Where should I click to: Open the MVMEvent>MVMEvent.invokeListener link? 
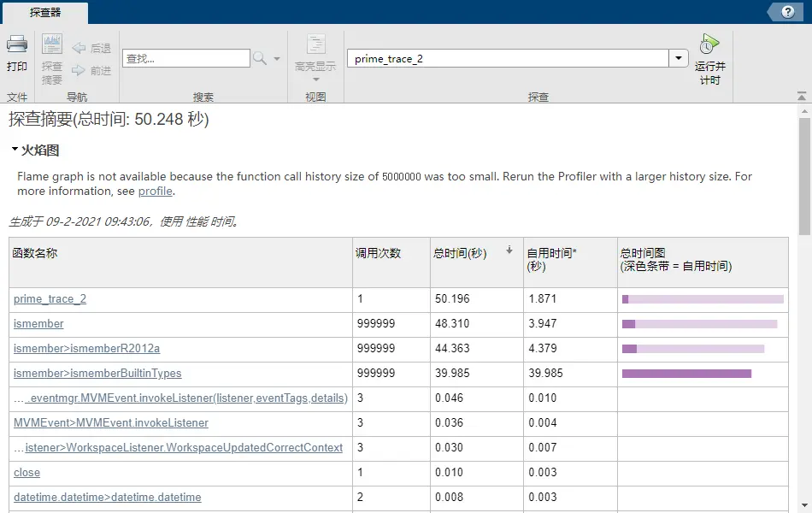click(x=111, y=423)
